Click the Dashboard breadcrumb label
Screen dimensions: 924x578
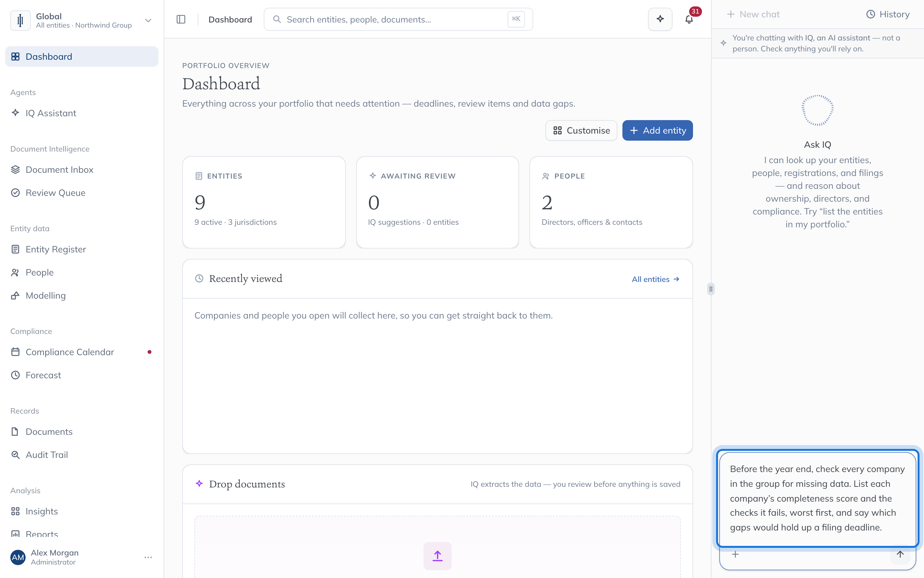coord(230,20)
